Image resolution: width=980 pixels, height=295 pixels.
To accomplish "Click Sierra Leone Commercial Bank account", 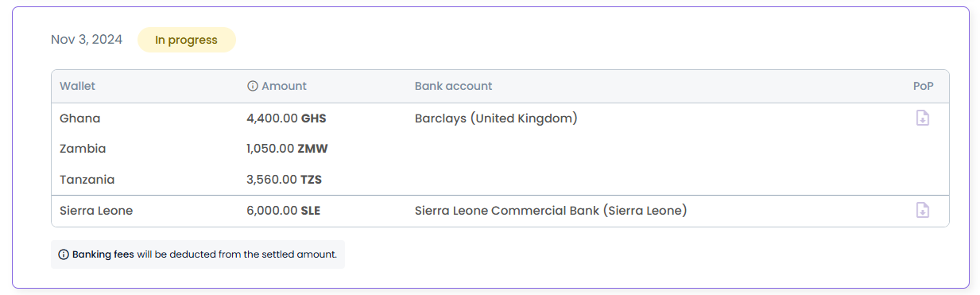I will pyautogui.click(x=551, y=211).
